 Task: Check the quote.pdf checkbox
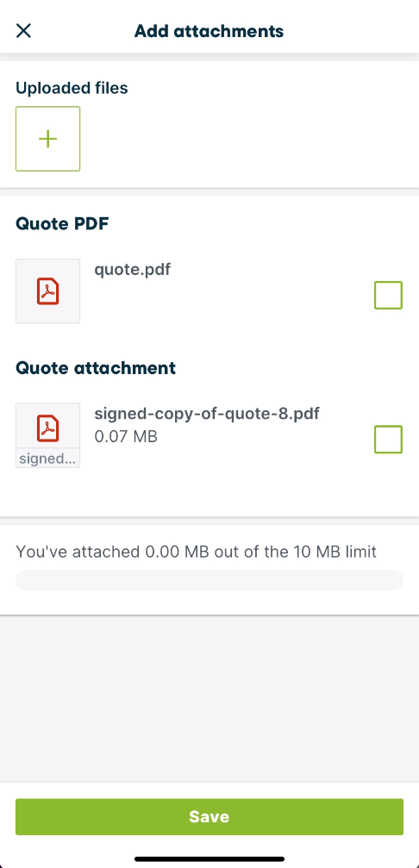pos(388,295)
